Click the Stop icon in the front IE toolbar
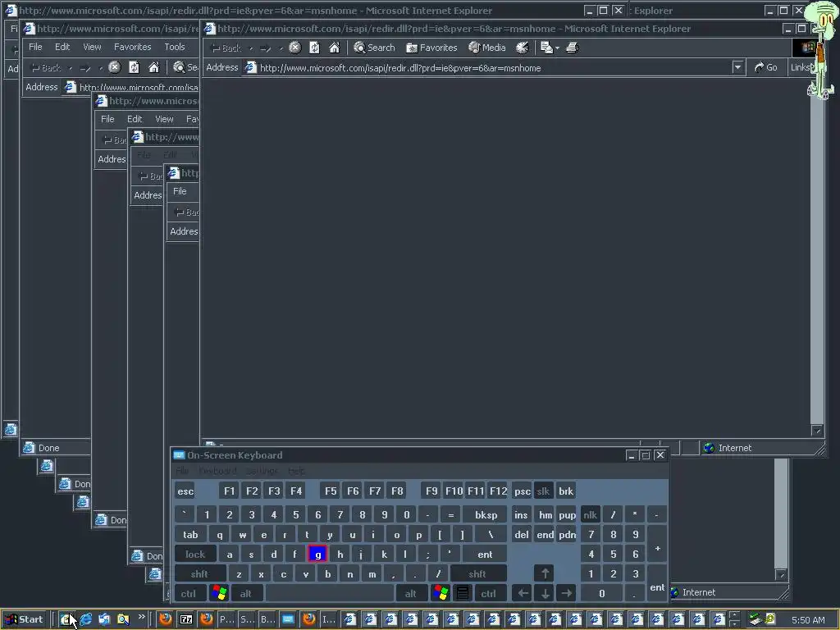 pos(294,48)
